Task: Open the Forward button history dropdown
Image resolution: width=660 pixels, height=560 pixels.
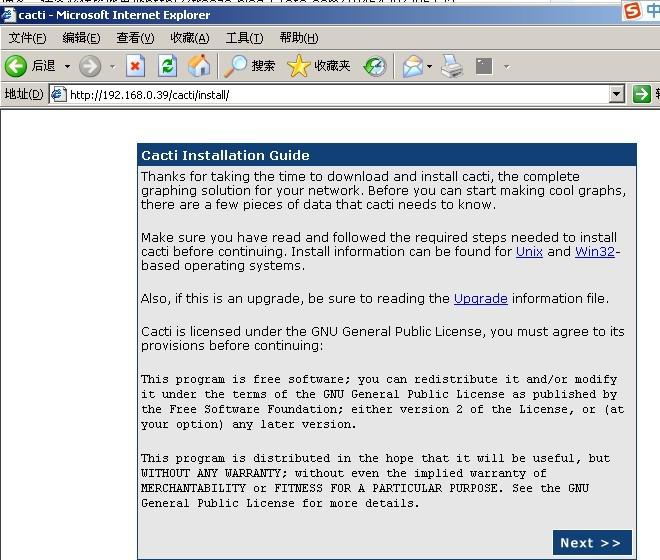Action: click(x=112, y=66)
